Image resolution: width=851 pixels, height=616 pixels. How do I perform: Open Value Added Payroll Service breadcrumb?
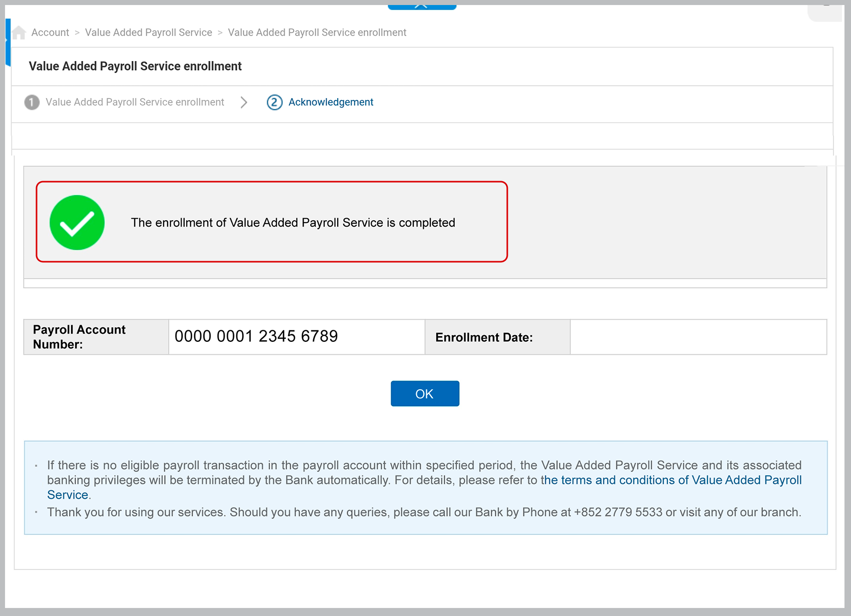tap(149, 33)
